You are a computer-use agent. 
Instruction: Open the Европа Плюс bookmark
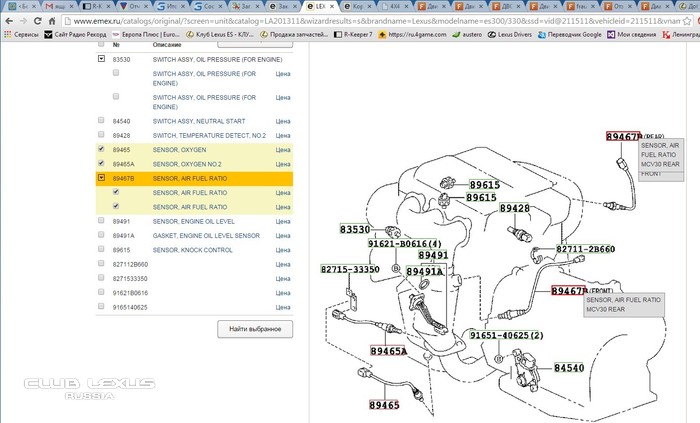tap(146, 34)
